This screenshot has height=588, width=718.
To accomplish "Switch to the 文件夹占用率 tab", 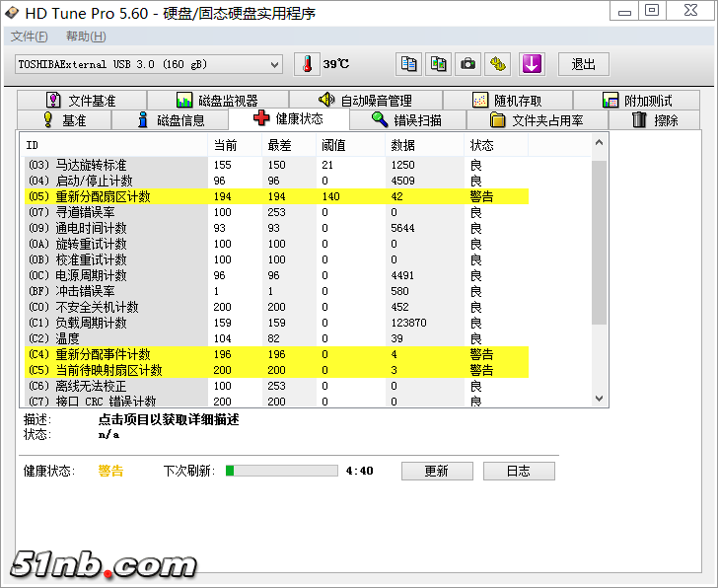I will click(538, 120).
